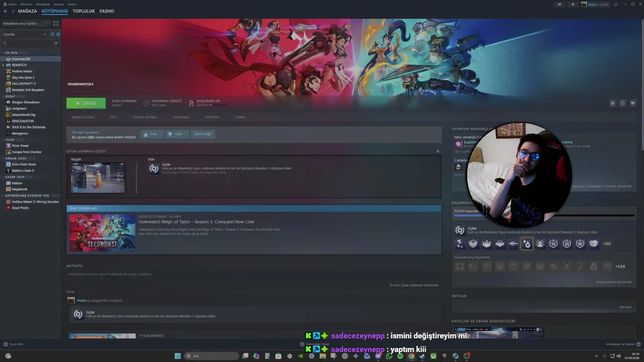The height and width of the screenshot is (362, 644).
Task: Click En Son Çıkan Haberleri Görüntüle
Action: point(414,285)
